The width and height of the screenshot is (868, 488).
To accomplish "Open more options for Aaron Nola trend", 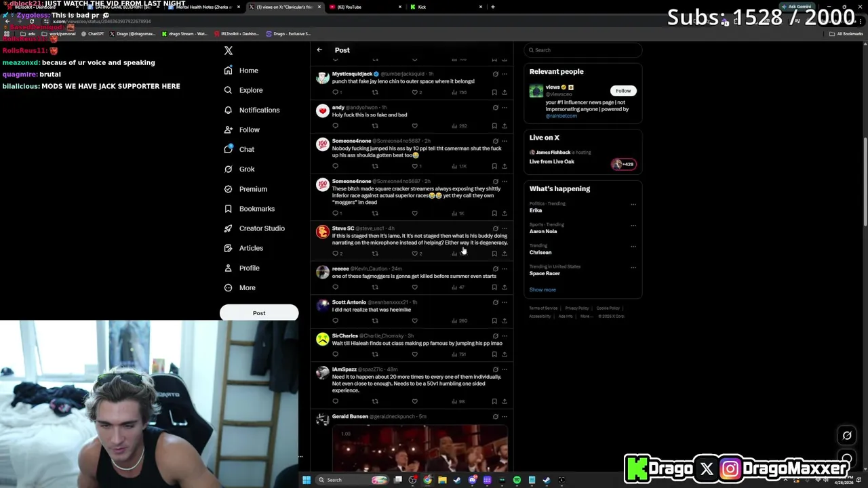I will coord(633,225).
